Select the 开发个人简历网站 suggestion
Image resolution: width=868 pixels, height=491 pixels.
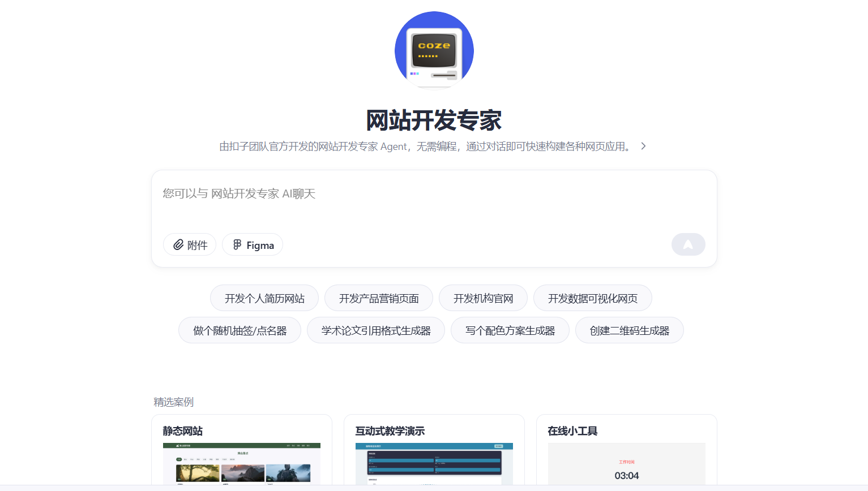pyautogui.click(x=264, y=298)
